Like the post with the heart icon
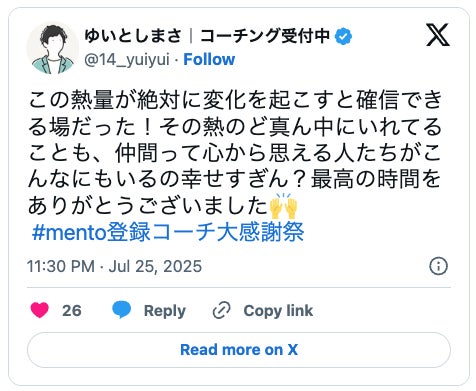This screenshot has height=391, width=476. [x=40, y=310]
